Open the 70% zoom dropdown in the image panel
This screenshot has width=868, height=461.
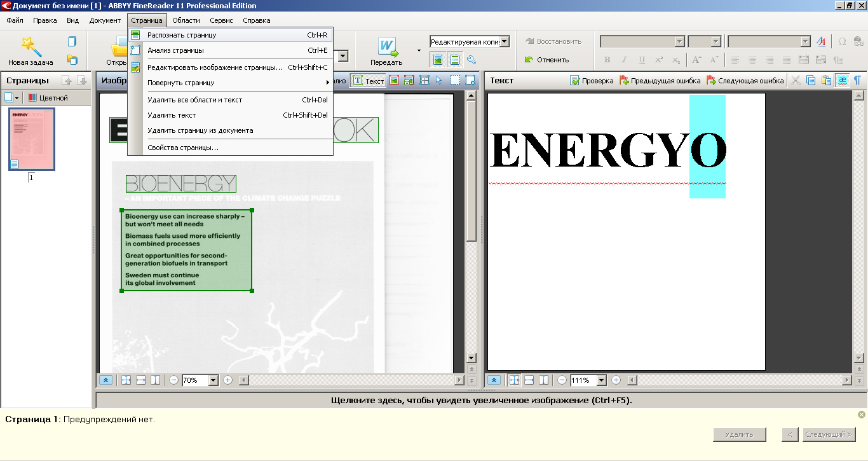214,380
